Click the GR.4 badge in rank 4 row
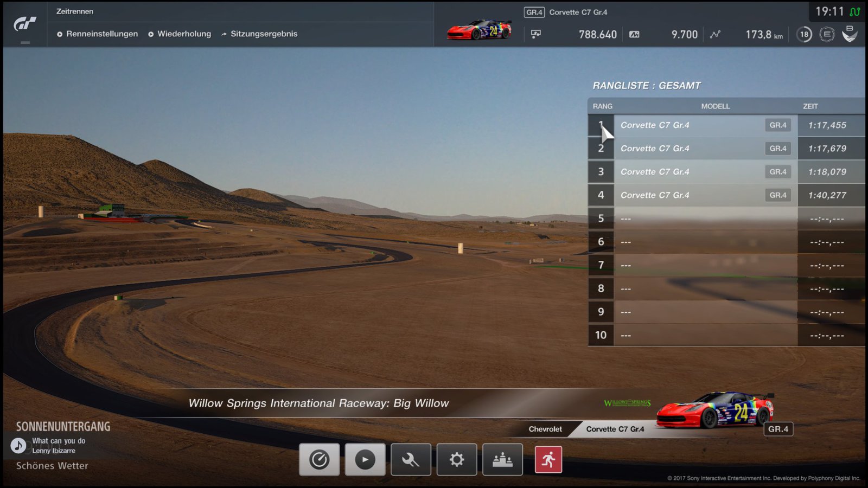 pyautogui.click(x=778, y=195)
